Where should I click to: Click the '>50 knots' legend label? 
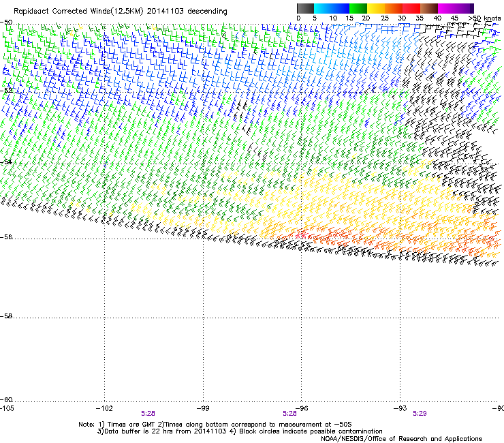click(484, 18)
